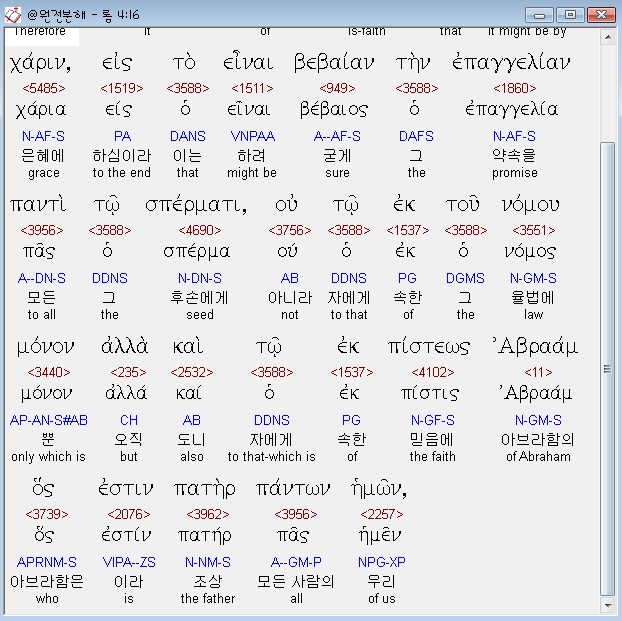Click Strong's number <2532>
This screenshot has height=621, width=622.
coord(192,372)
